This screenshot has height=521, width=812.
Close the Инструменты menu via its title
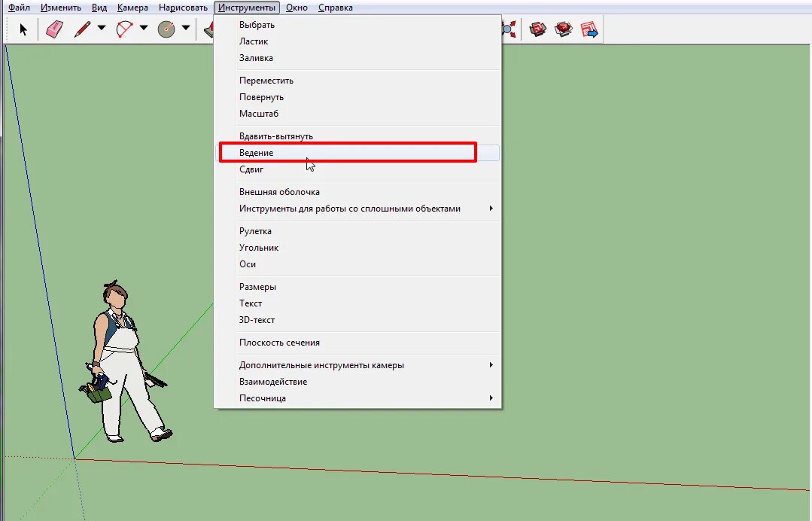tap(247, 8)
